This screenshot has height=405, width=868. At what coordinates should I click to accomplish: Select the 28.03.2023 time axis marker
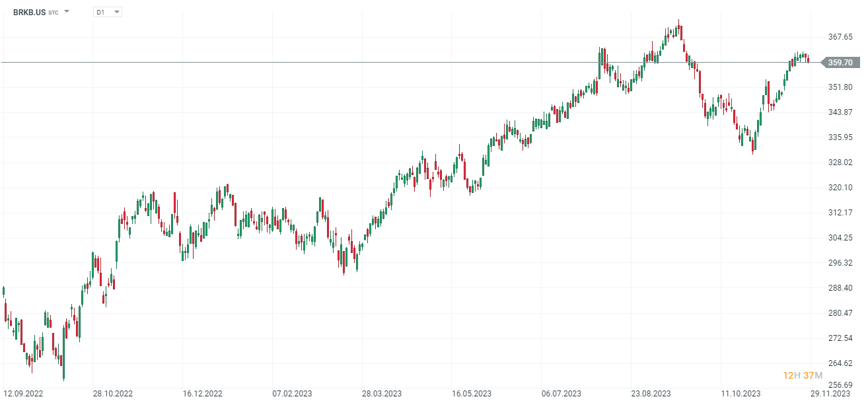382,394
